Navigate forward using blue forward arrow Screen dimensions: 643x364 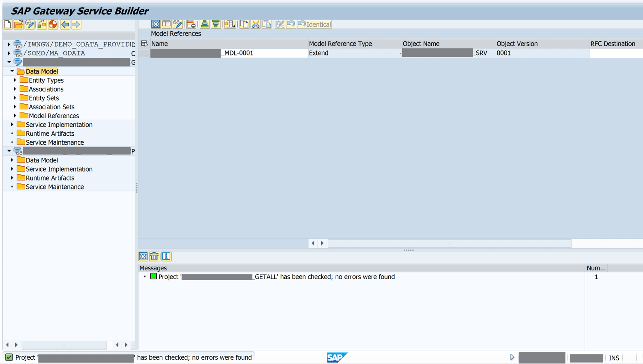click(76, 24)
